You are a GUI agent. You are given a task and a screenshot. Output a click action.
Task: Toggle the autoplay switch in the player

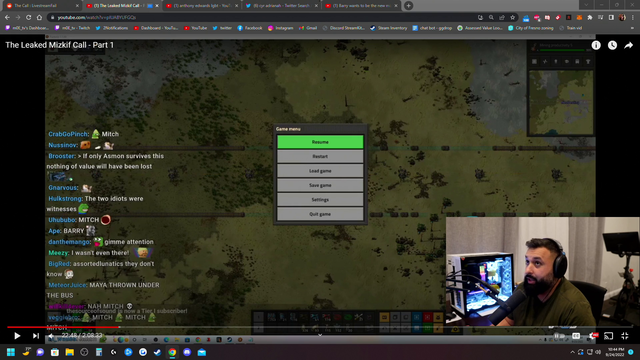[559, 336]
